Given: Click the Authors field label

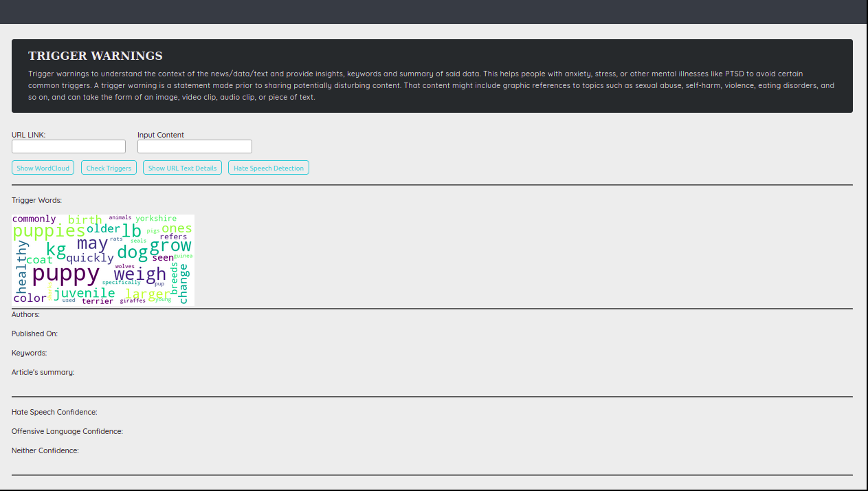Looking at the screenshot, I should coord(25,314).
